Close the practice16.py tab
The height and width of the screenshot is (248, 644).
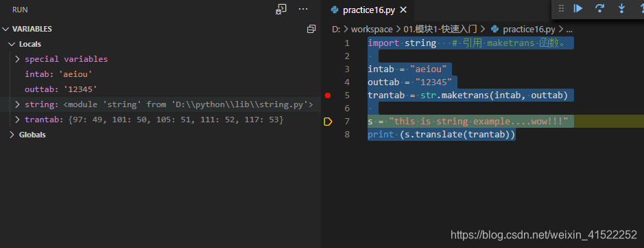click(403, 10)
